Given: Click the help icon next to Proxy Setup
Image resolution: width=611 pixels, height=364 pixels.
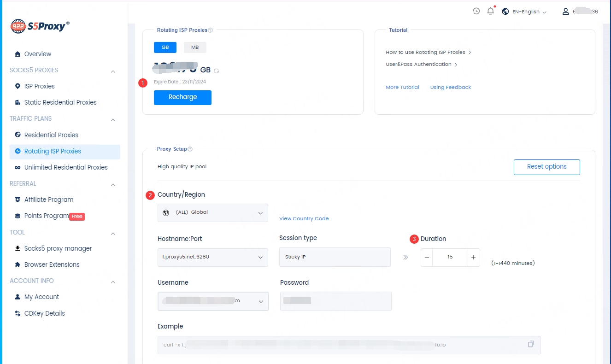Looking at the screenshot, I should [190, 149].
